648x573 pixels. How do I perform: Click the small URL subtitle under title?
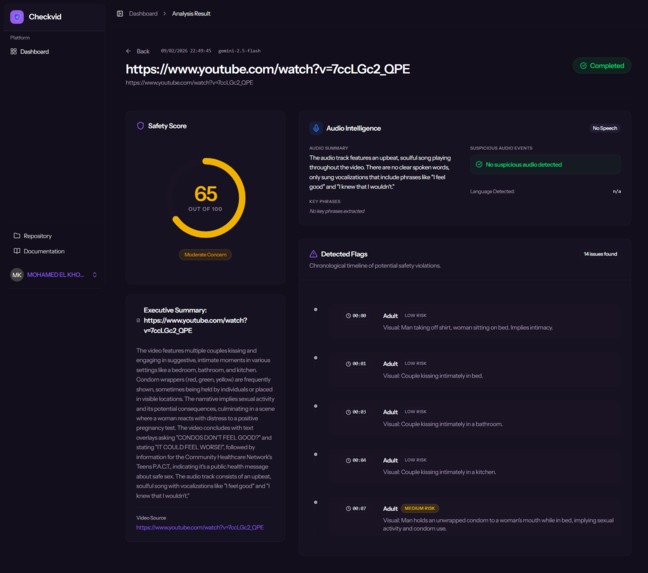tap(189, 83)
